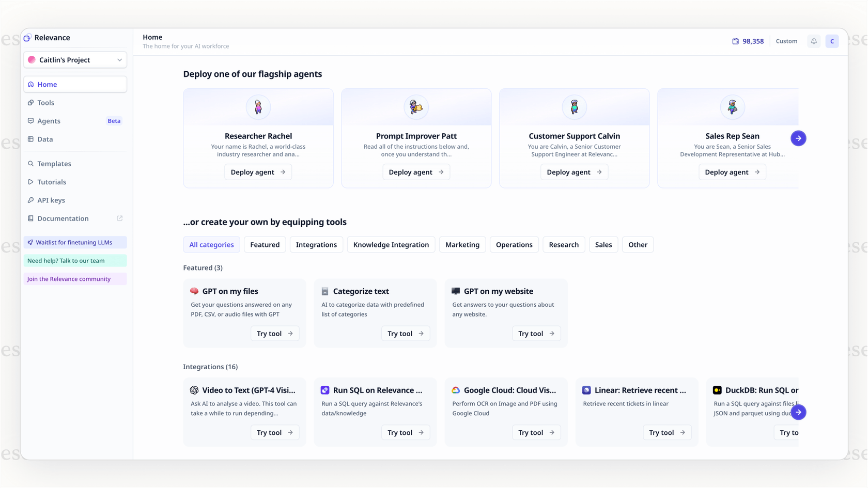
Task: Click the next arrow on the Integrations row
Action: click(x=798, y=412)
